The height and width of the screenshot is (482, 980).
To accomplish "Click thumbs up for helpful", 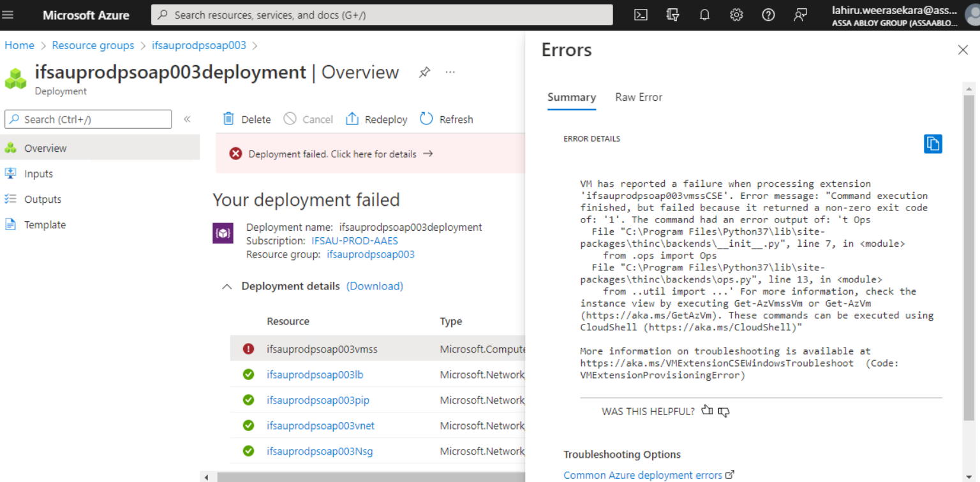I will tap(707, 411).
